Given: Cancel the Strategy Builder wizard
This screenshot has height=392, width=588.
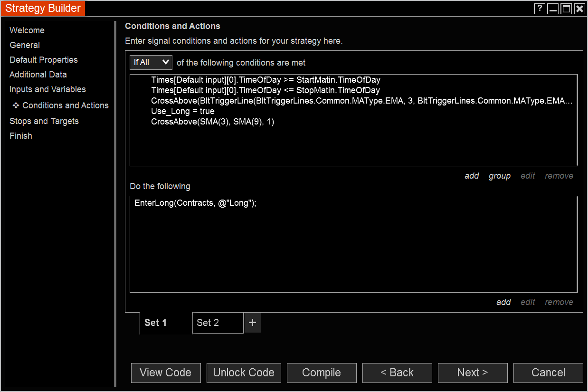Looking at the screenshot, I should coord(548,373).
